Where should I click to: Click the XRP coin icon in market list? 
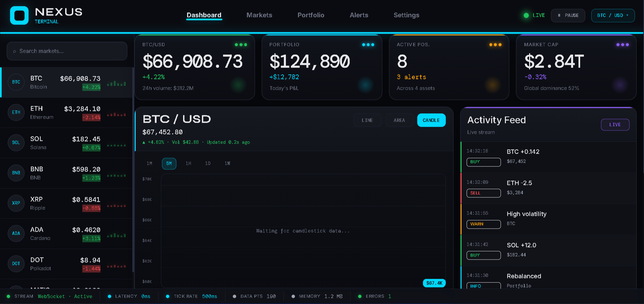pos(16,203)
